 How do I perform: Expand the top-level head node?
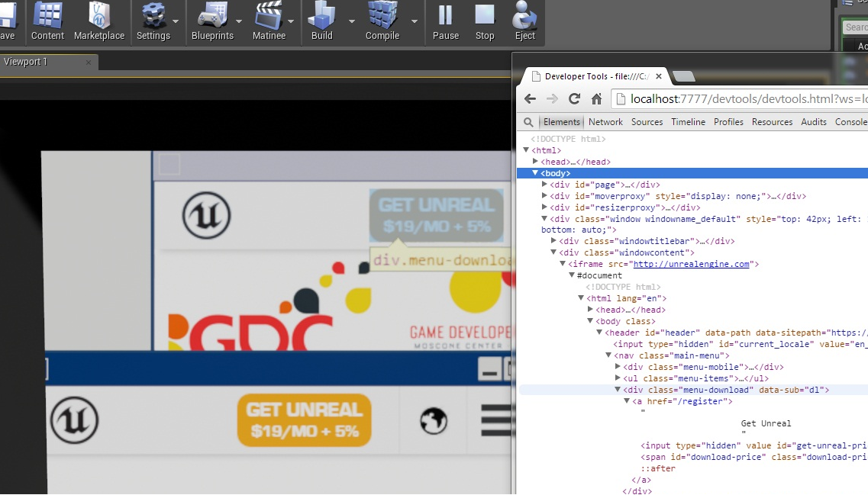click(x=535, y=162)
